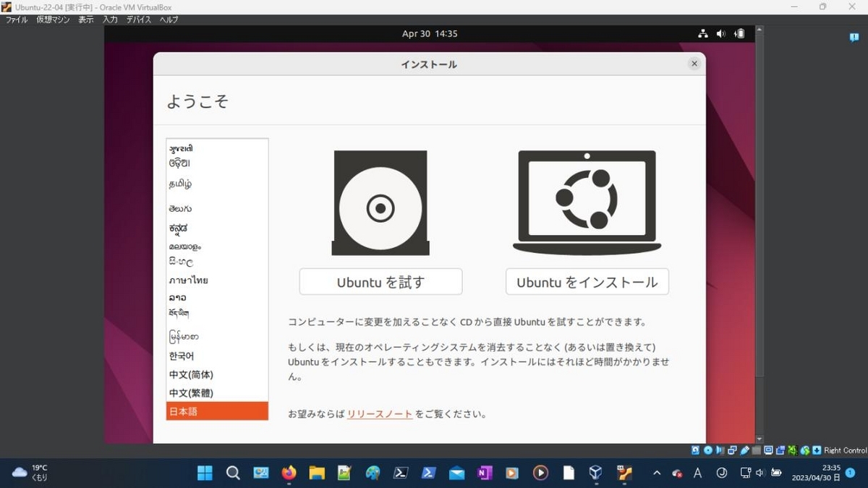Click the Ubuntu top bar clock 'Apr 30 14:35'

[x=430, y=33]
